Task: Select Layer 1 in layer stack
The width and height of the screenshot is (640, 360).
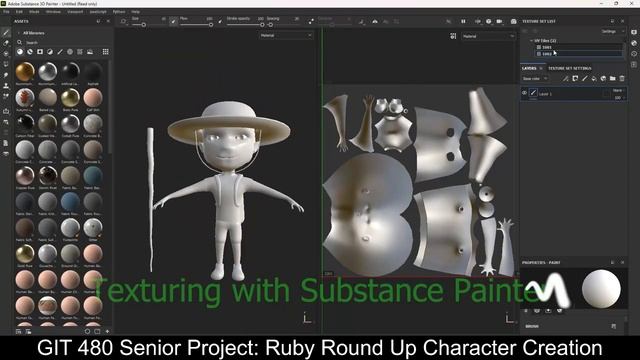Action: click(574, 94)
